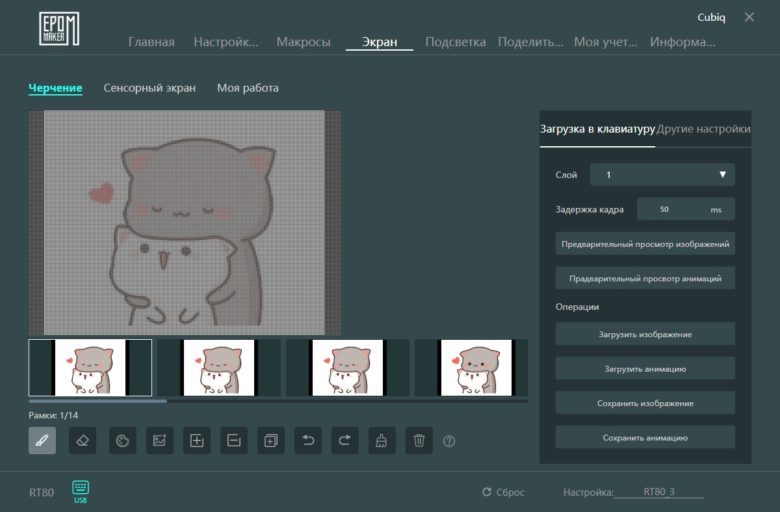The height and width of the screenshot is (512, 780).
Task: Select the third frame thumbnail
Action: point(348,368)
